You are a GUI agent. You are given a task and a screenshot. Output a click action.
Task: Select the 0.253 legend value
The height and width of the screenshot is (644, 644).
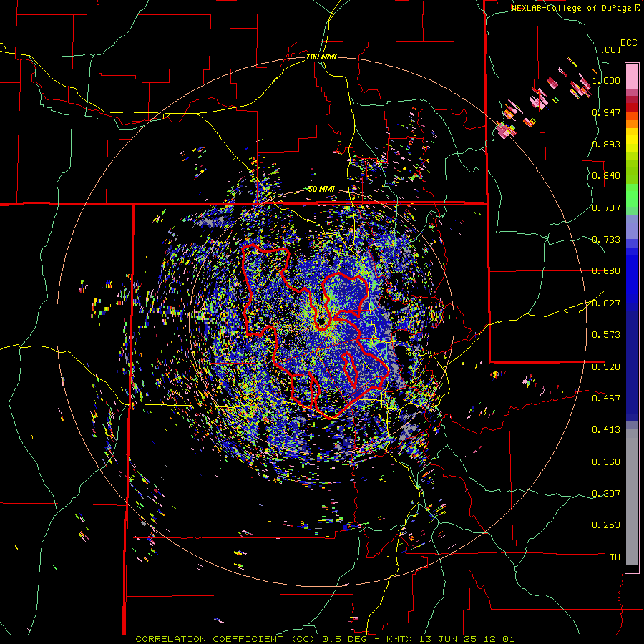(606, 525)
